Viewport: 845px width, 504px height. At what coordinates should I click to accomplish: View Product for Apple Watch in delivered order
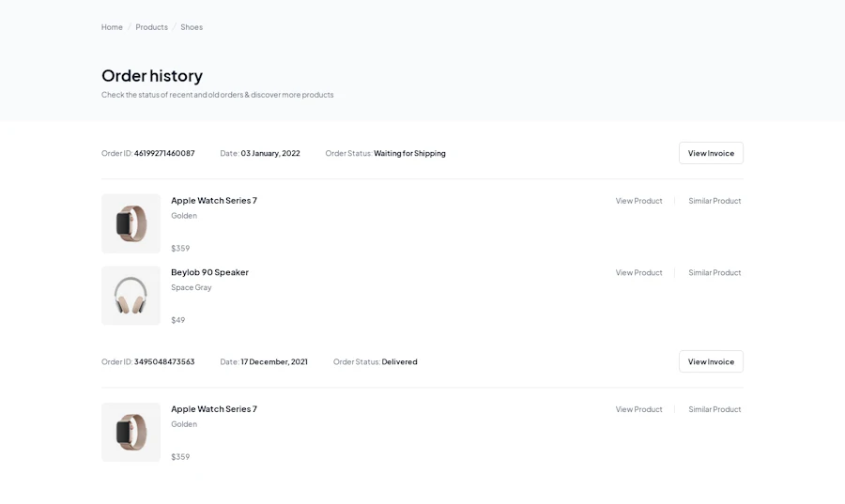coord(638,409)
